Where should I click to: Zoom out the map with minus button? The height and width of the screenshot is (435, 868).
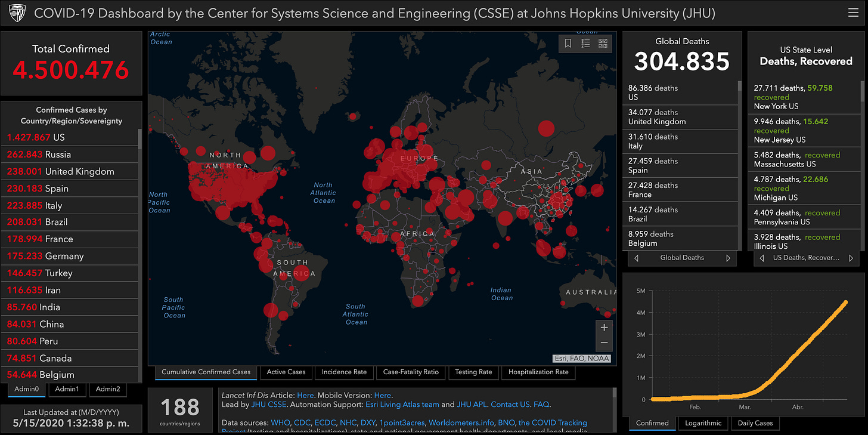[x=604, y=343]
